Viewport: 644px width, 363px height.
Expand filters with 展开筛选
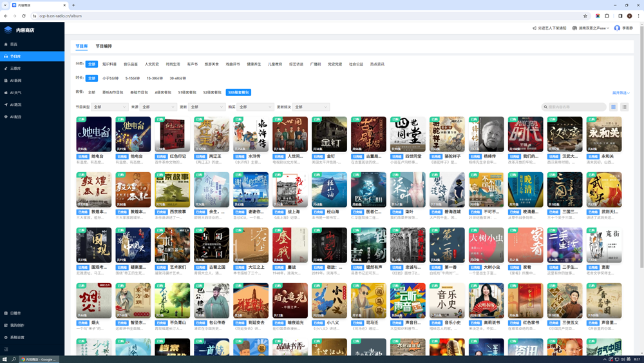(621, 93)
